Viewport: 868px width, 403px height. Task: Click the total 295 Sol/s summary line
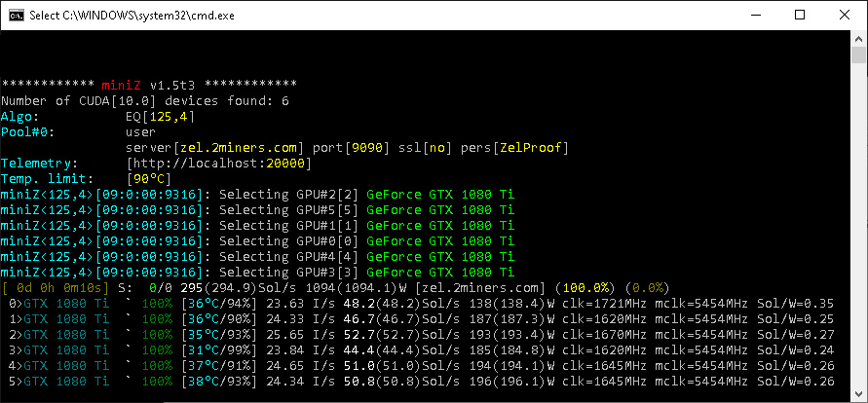pyautogui.click(x=335, y=288)
